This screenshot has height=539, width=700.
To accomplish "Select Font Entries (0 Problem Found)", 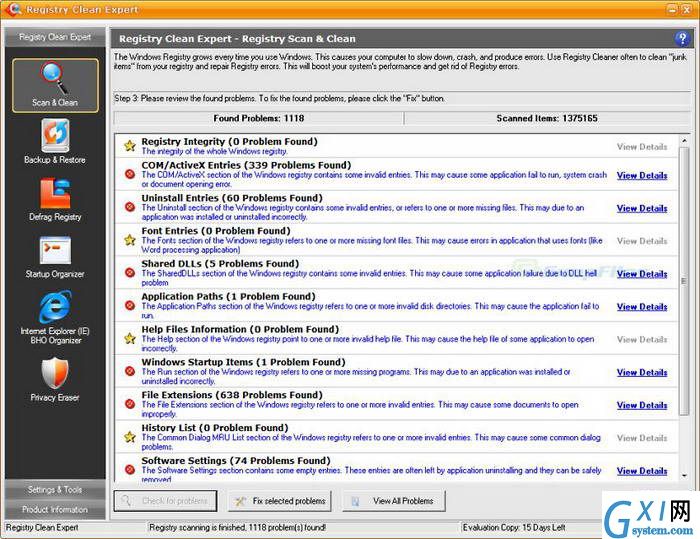I will coord(216,231).
